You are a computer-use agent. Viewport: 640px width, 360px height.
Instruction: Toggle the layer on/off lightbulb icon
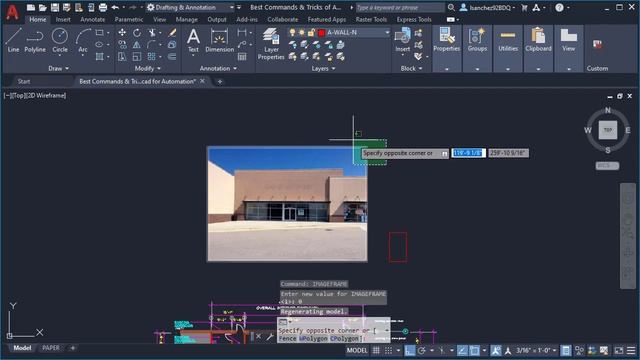coord(292,32)
